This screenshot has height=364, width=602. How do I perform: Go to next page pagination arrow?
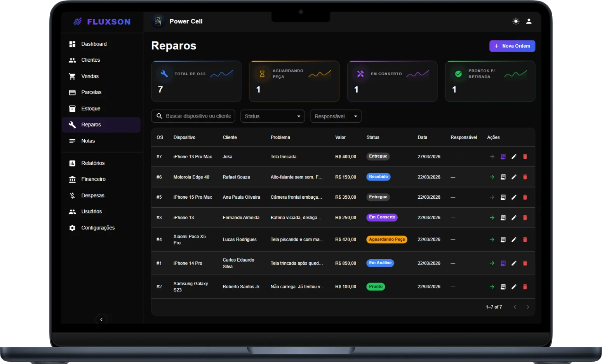[x=528, y=307]
